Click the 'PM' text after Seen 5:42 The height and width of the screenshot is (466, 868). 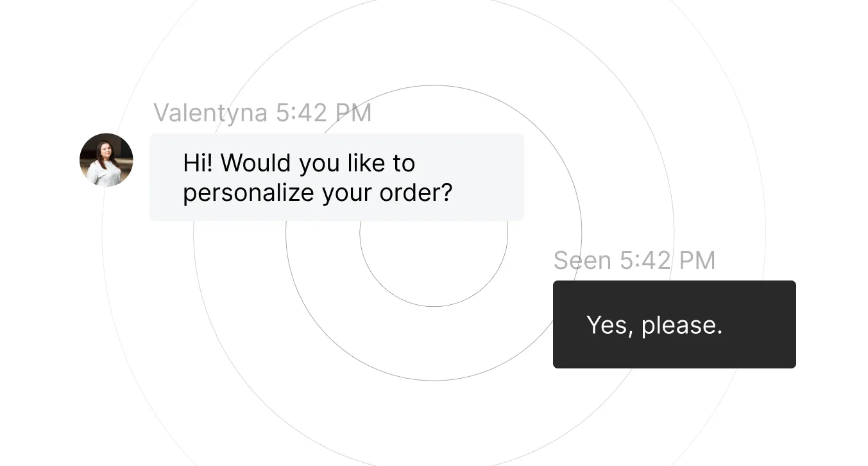click(697, 261)
